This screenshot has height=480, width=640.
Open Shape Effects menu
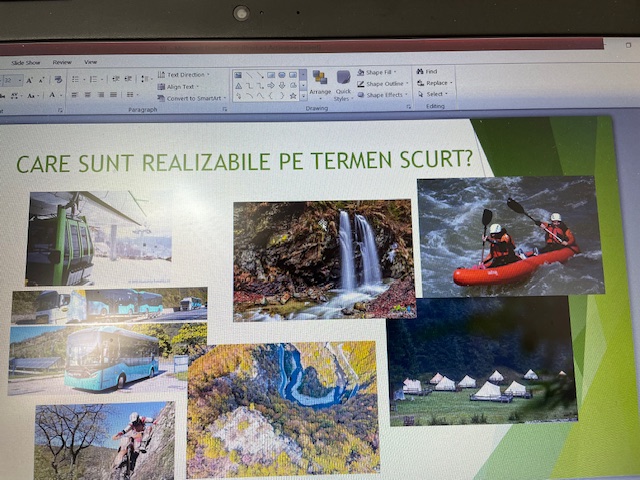point(382,95)
